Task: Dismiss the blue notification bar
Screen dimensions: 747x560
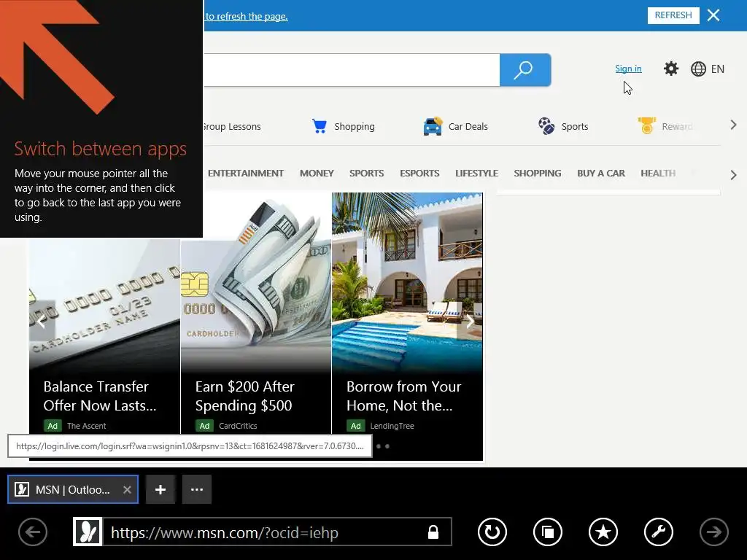Action: pyautogui.click(x=713, y=15)
